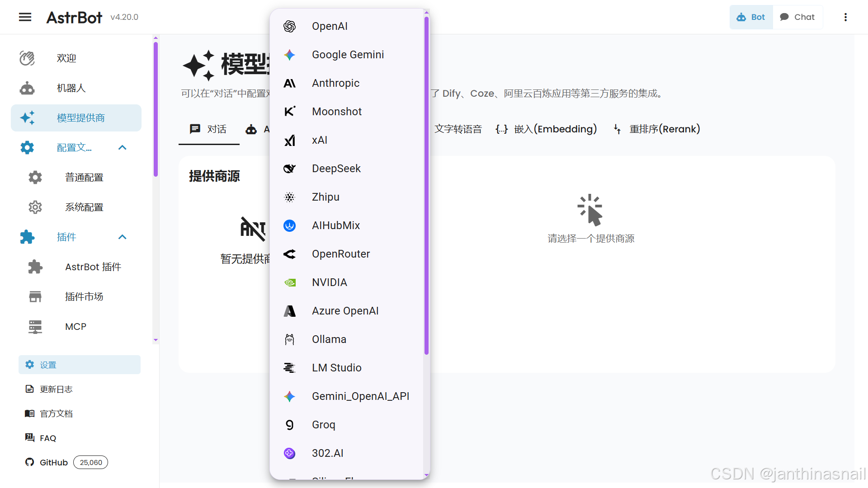
Task: Select Anthropic in the dropdown
Action: (346, 83)
